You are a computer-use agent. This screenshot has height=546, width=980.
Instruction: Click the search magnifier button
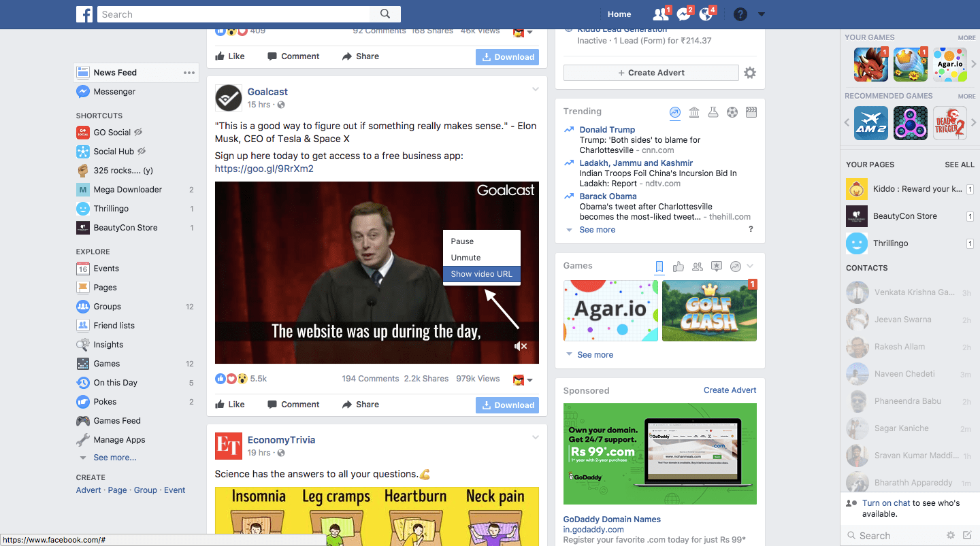pos(385,14)
